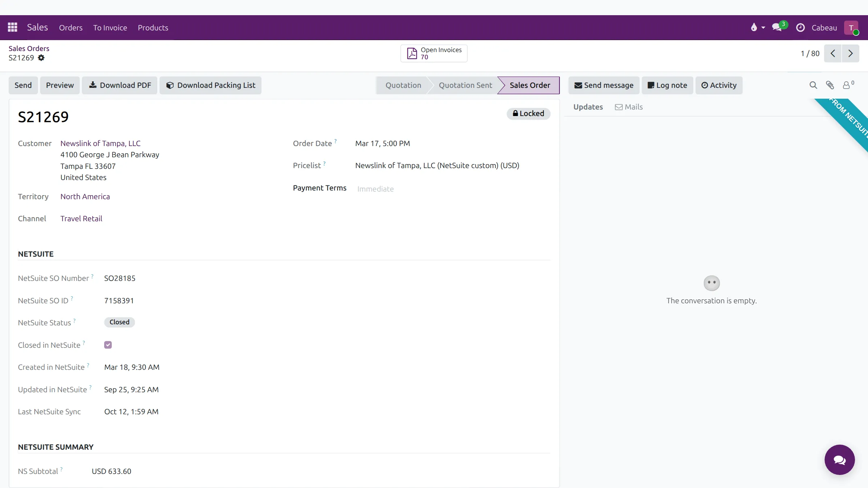Click the gear icon next to S21269
This screenshot has width=868, height=488.
41,58
